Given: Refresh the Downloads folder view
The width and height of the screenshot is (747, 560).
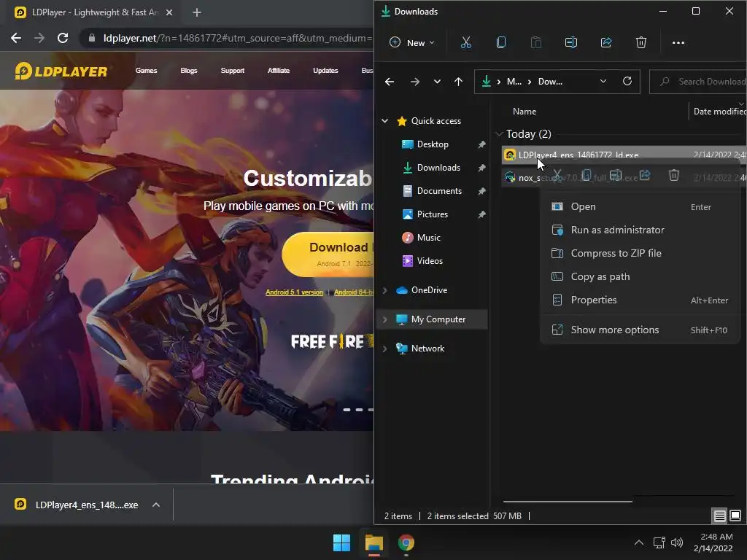Looking at the screenshot, I should [627, 82].
